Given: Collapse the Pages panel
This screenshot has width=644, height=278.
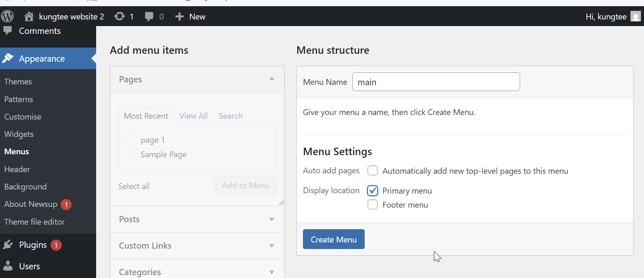Looking at the screenshot, I should pyautogui.click(x=272, y=79).
